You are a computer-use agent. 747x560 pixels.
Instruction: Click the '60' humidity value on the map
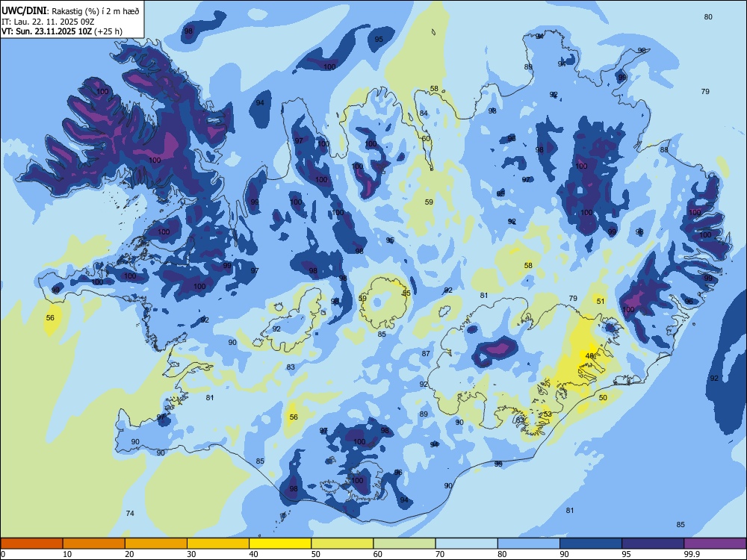pos(426,139)
